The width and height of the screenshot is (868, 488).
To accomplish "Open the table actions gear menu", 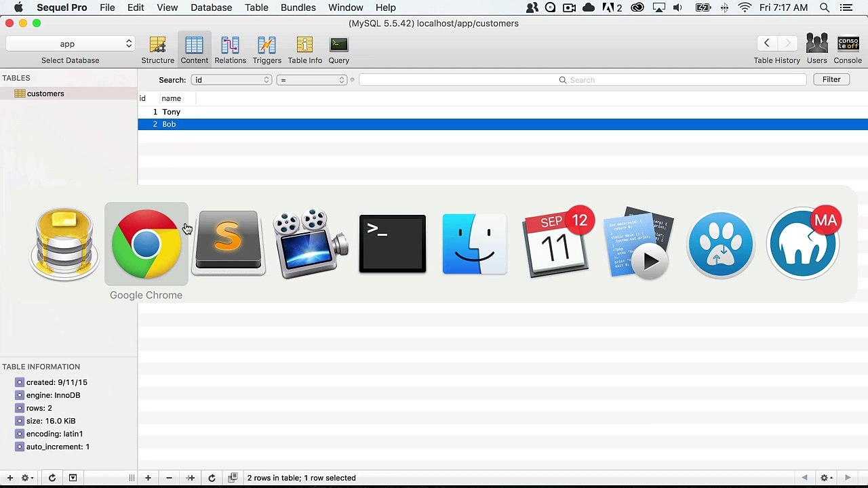I will (27, 478).
